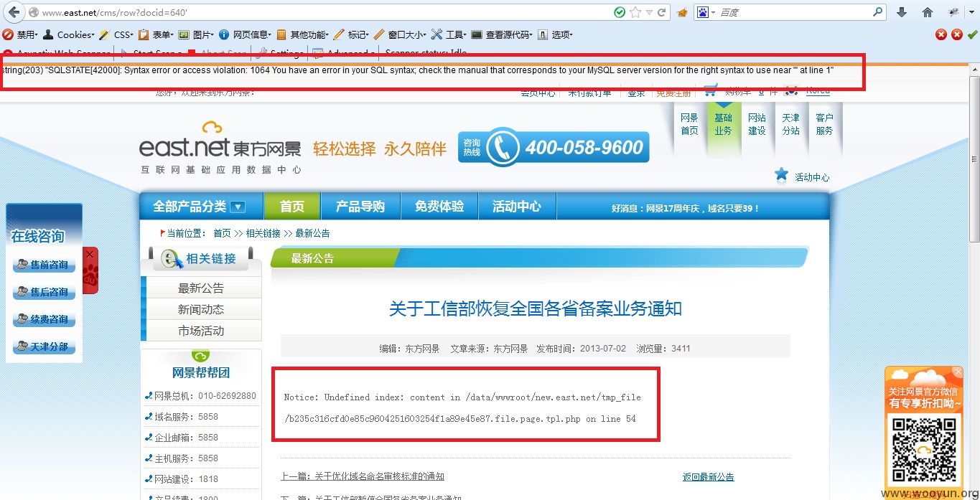980x500 pixels.
Task: Select the 活动中心 tab in blue navigation bar
Action: pyautogui.click(x=517, y=207)
